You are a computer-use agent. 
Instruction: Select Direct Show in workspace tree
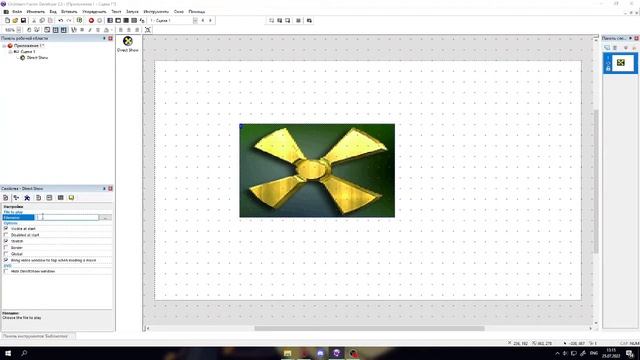[37, 58]
